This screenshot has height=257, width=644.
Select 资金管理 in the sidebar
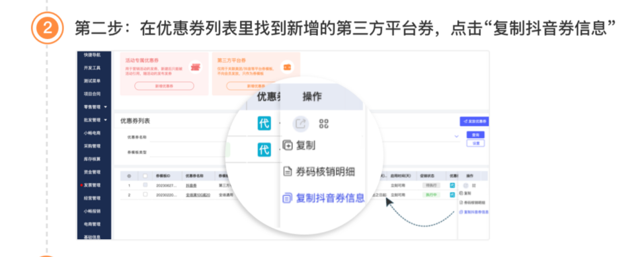pos(92,172)
